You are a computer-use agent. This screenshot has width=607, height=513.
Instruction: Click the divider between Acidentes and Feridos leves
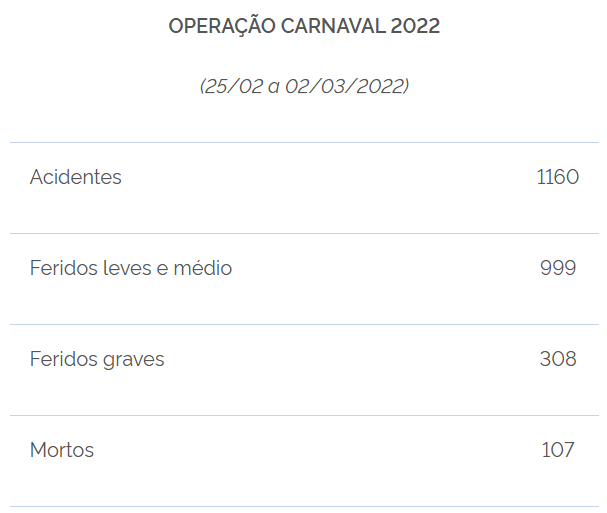304,233
